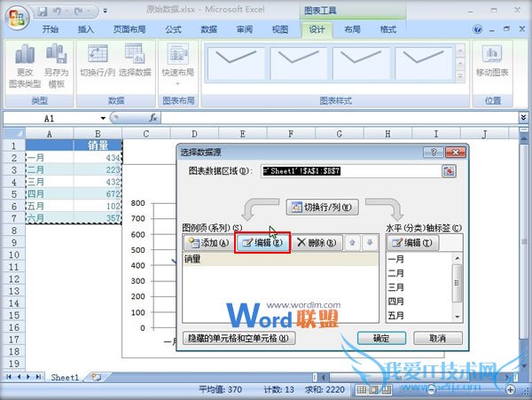Viewport: 532px width, 400px height.
Task: Switch to Normal view in status bar
Action: (362, 390)
